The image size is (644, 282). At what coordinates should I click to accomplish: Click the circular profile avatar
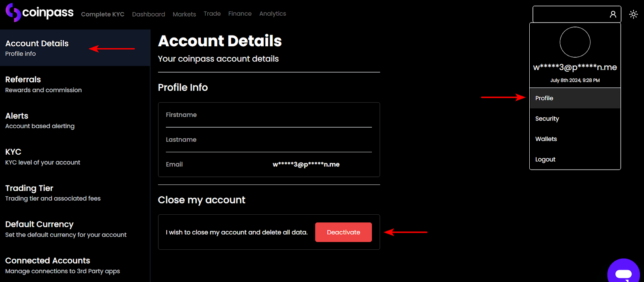point(575,42)
